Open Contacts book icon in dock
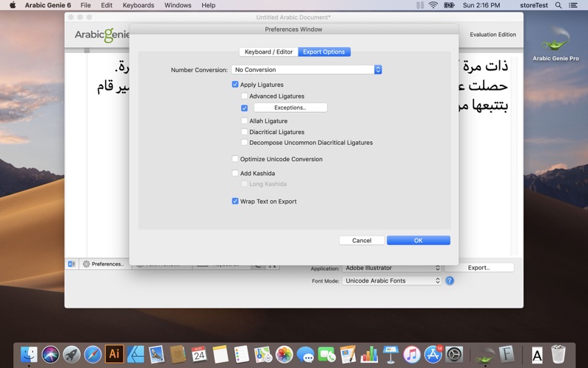This screenshot has height=368, width=588. click(178, 354)
